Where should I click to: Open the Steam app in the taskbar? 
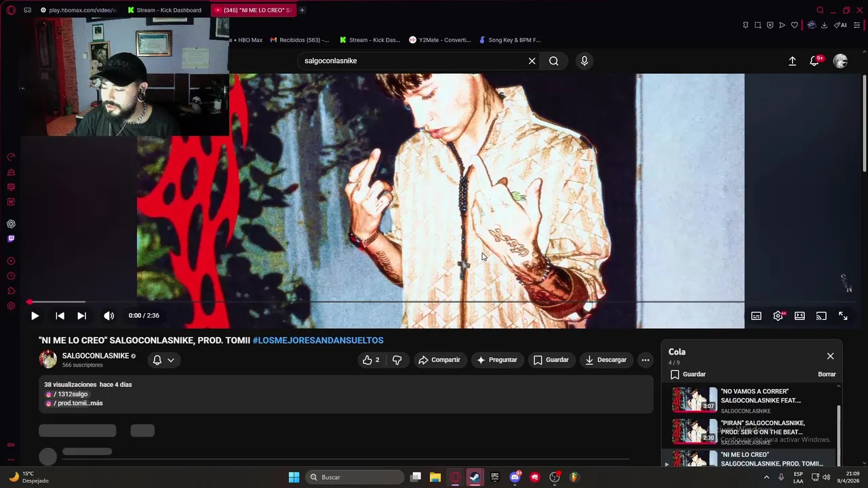[x=475, y=477]
